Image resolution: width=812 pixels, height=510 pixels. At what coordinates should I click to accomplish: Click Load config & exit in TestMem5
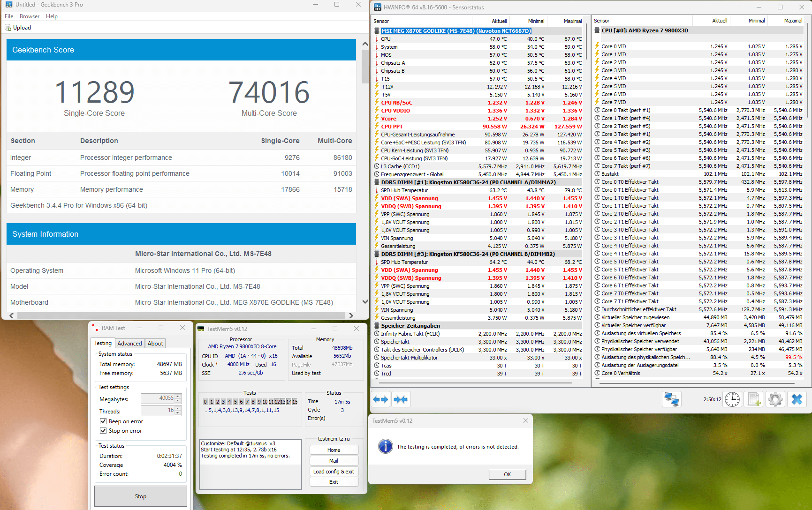coord(334,472)
